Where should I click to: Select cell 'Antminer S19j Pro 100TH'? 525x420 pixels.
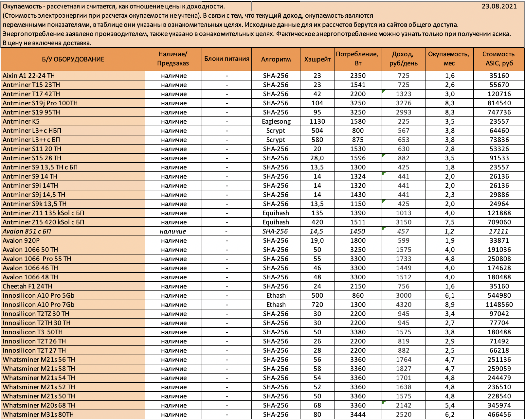pos(73,103)
